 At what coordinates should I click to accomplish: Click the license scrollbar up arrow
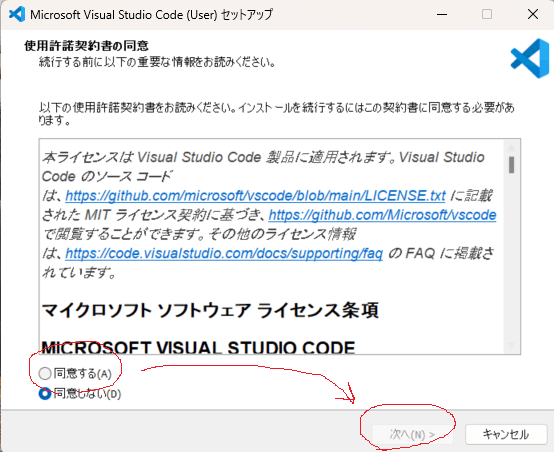[511, 147]
